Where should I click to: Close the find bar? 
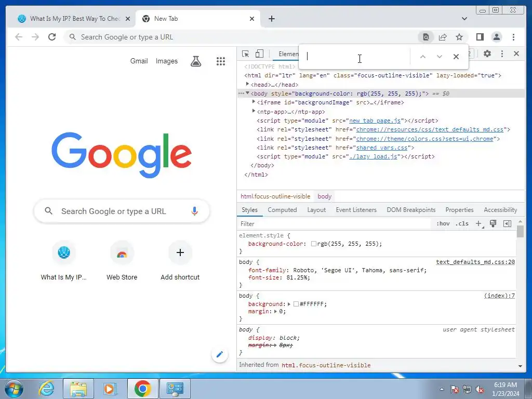click(x=456, y=57)
